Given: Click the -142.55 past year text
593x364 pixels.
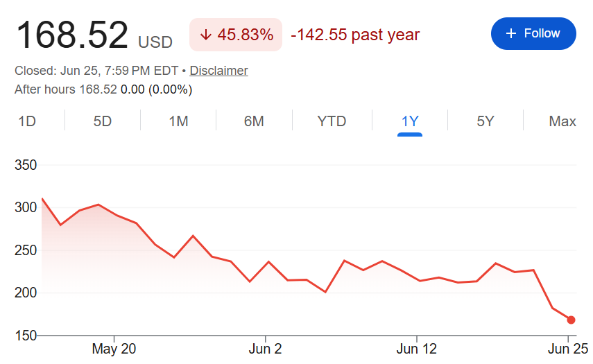Looking at the screenshot, I should [355, 35].
